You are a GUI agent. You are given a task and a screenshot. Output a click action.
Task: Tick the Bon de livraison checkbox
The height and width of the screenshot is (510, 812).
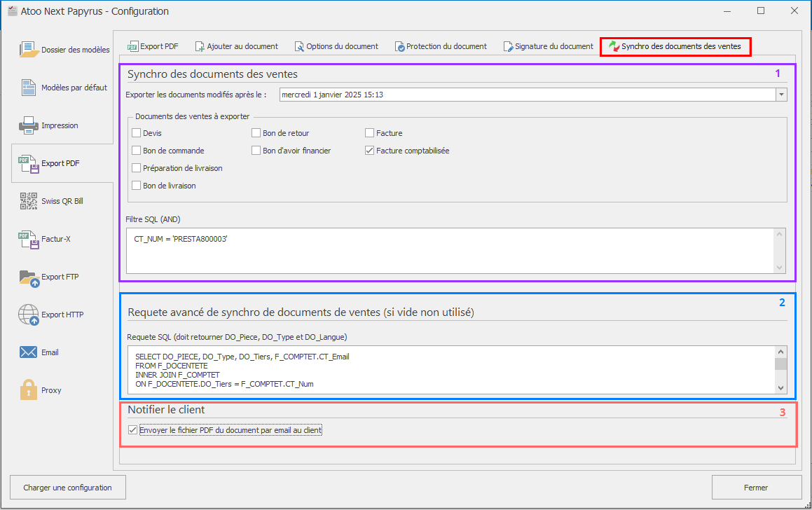pyautogui.click(x=137, y=186)
